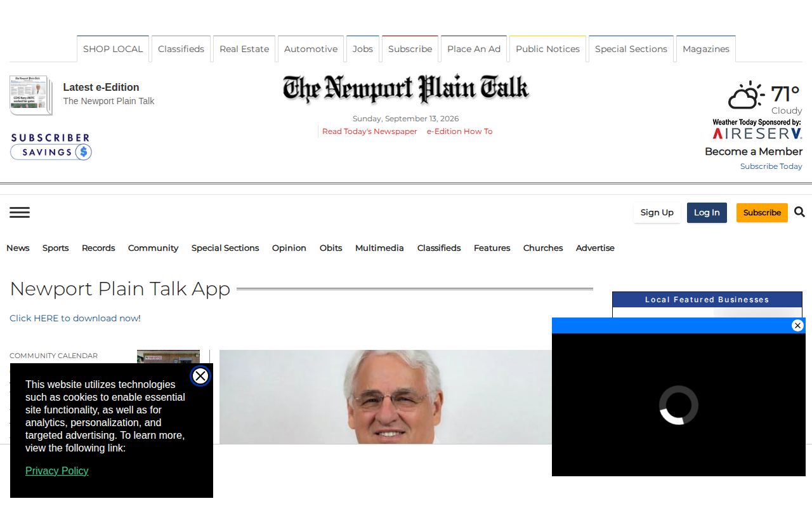Open the Special Sections top tab
The width and height of the screenshot is (812, 508).
631,49
